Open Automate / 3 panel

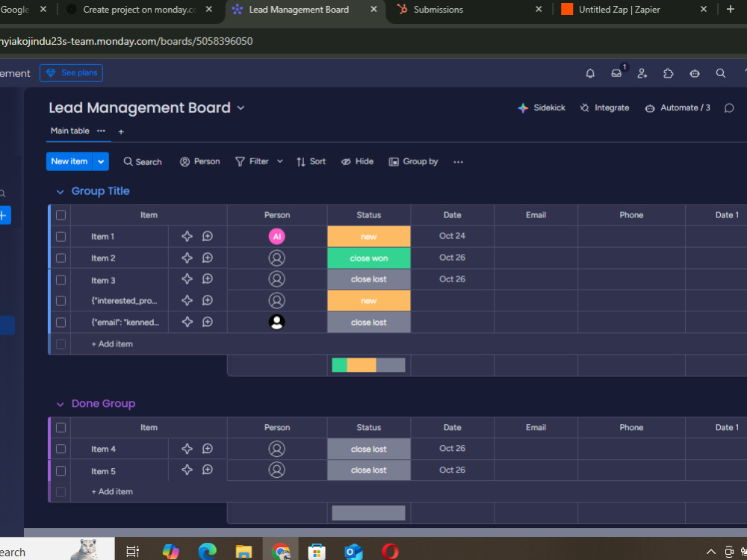click(x=678, y=108)
